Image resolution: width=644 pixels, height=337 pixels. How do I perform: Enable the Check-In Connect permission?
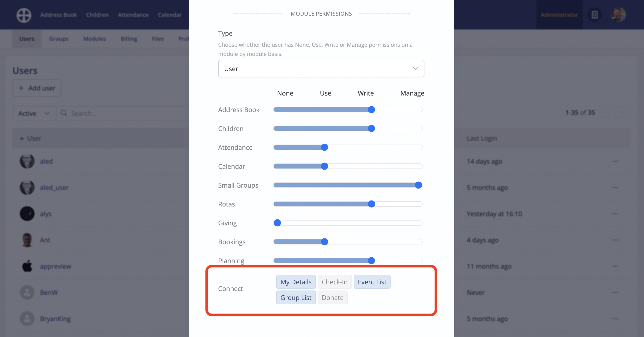(334, 282)
